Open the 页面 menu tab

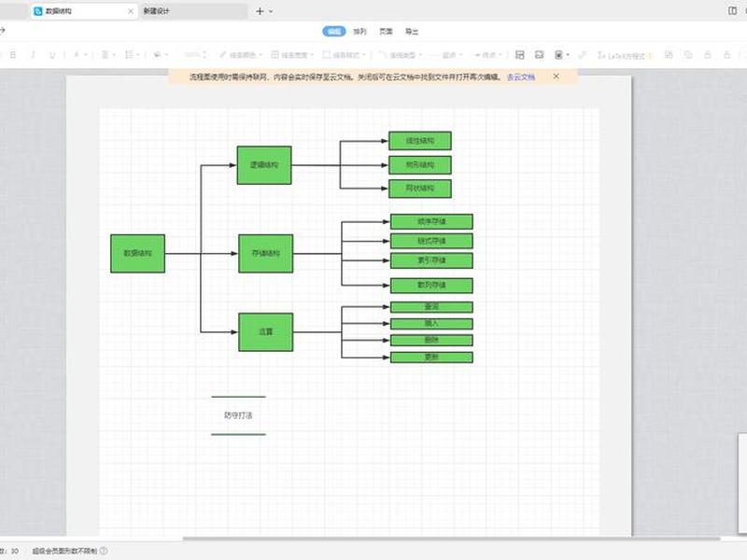pos(386,32)
